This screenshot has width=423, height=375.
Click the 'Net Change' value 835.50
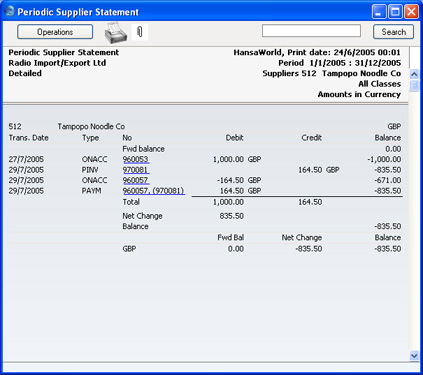click(x=231, y=216)
